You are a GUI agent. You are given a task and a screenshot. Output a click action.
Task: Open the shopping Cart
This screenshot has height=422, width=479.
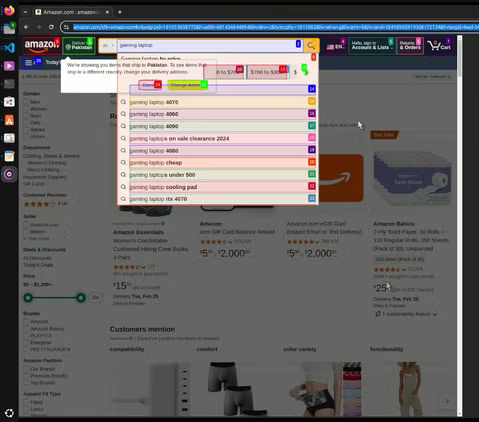[439, 45]
